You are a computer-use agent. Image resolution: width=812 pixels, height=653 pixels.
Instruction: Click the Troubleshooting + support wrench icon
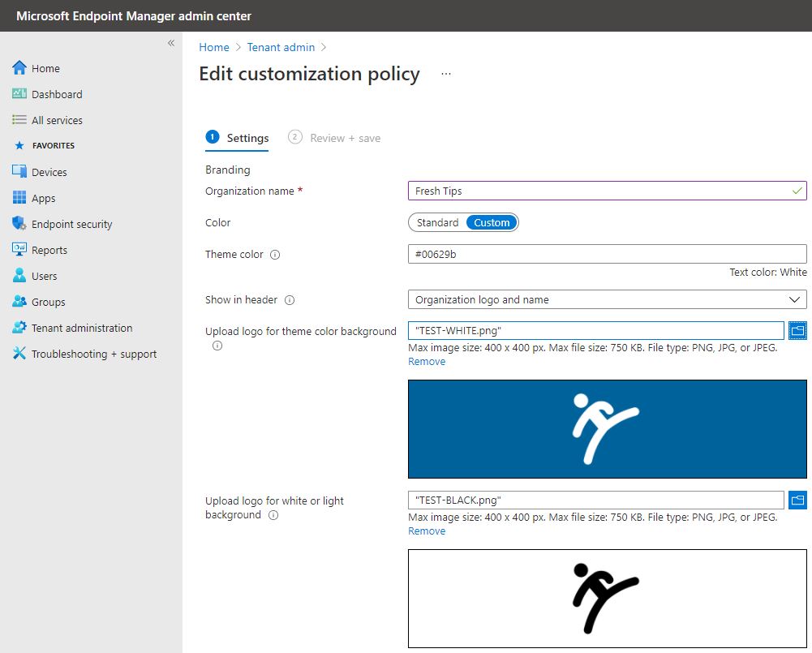point(19,353)
